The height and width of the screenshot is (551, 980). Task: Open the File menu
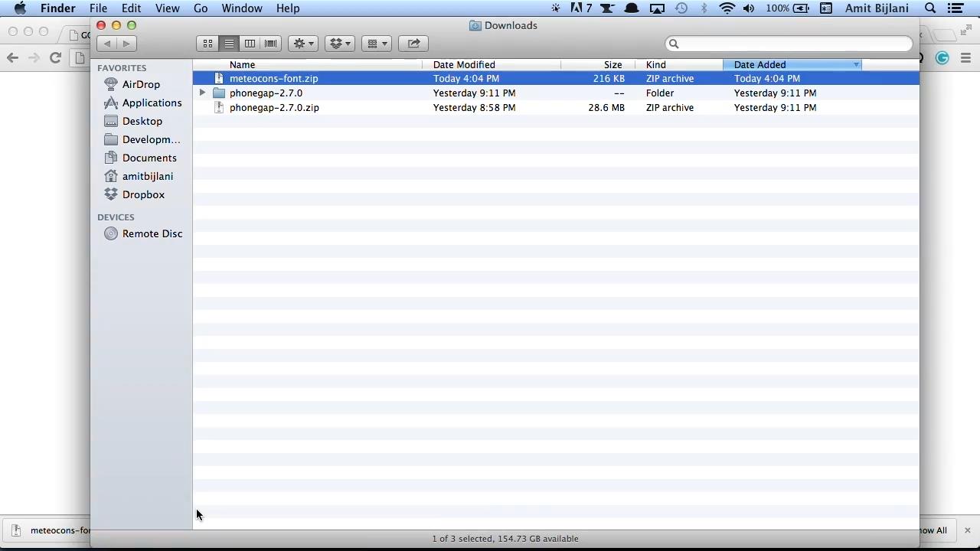click(98, 8)
